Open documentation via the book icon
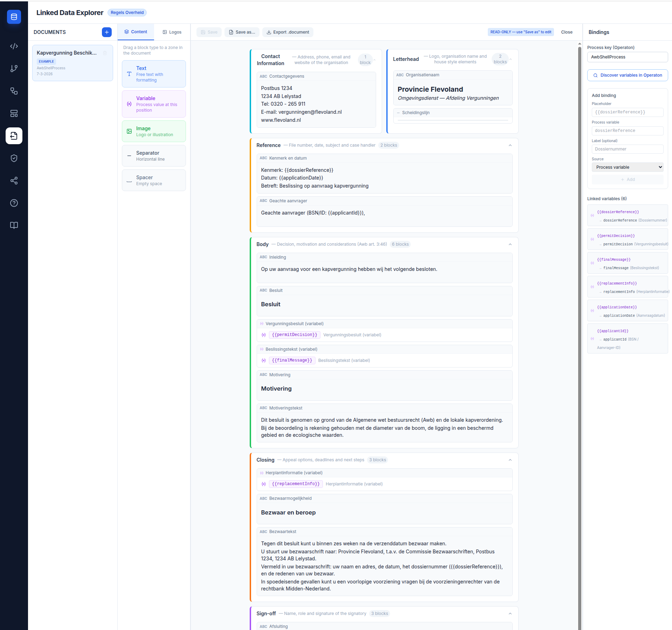The image size is (672, 630). coord(14,225)
